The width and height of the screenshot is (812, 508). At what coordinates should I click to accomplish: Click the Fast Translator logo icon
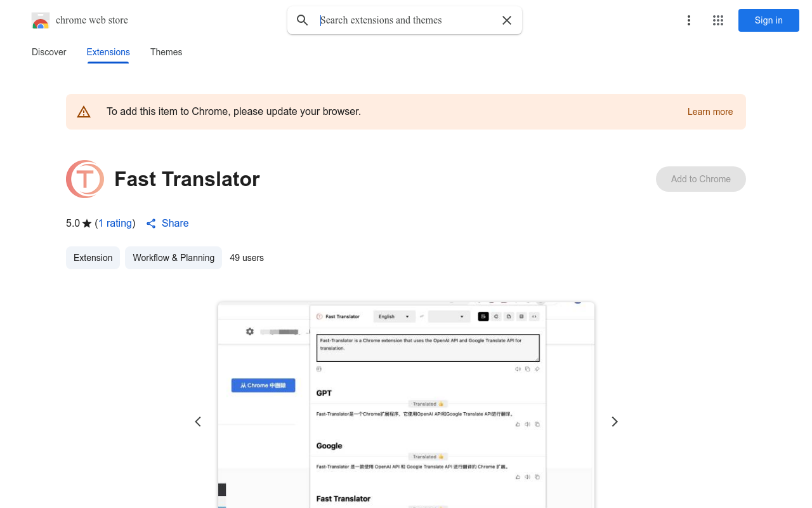coord(85,179)
